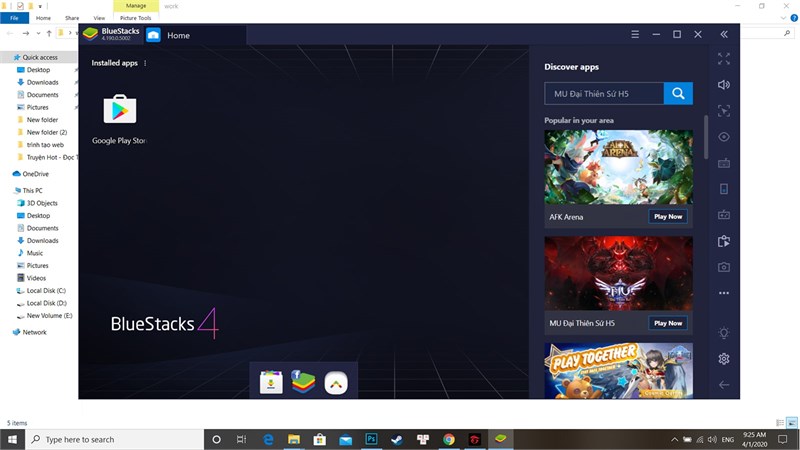Viewport: 800px width, 450px height.
Task: Open the Play Together banner
Action: 618,370
